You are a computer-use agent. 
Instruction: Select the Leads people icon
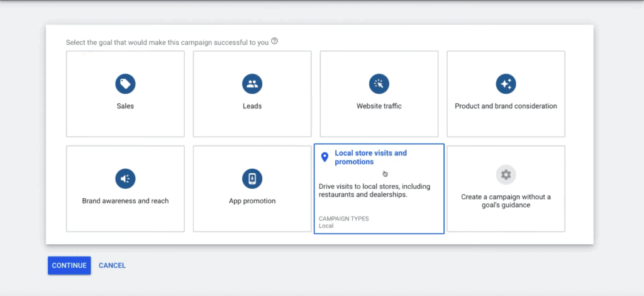tap(252, 84)
